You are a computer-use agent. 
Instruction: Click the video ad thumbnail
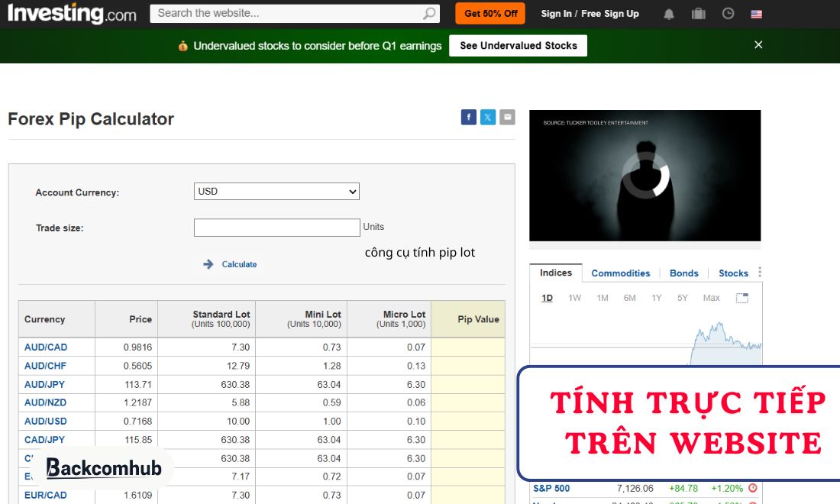tap(645, 175)
